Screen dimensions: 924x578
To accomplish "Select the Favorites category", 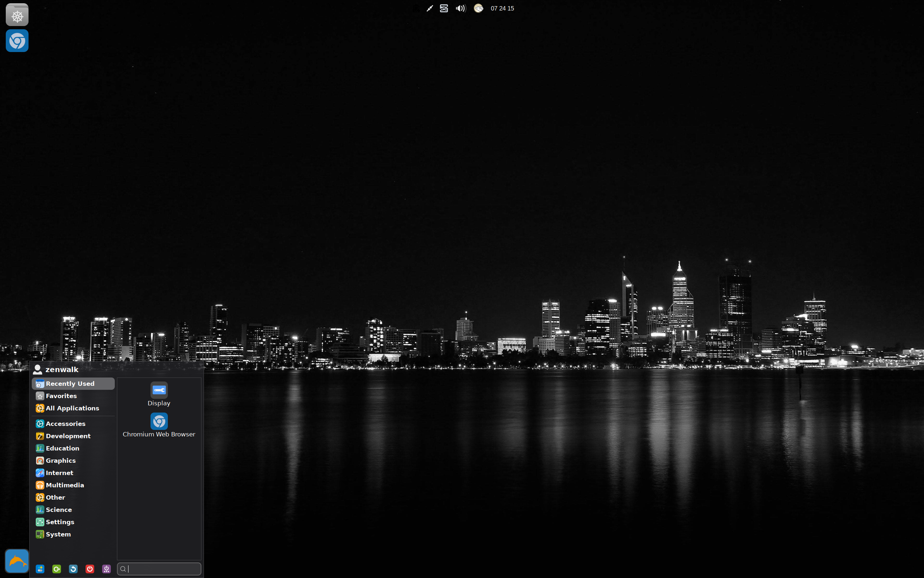I will pos(73,396).
